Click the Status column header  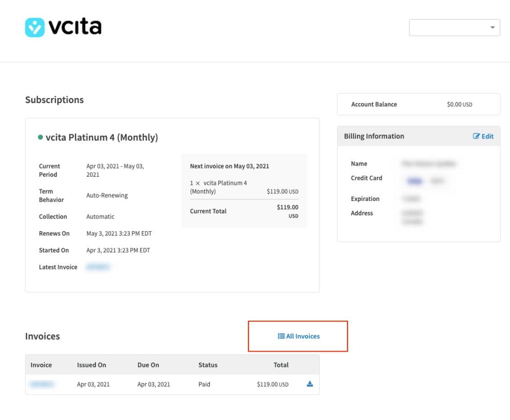208,365
